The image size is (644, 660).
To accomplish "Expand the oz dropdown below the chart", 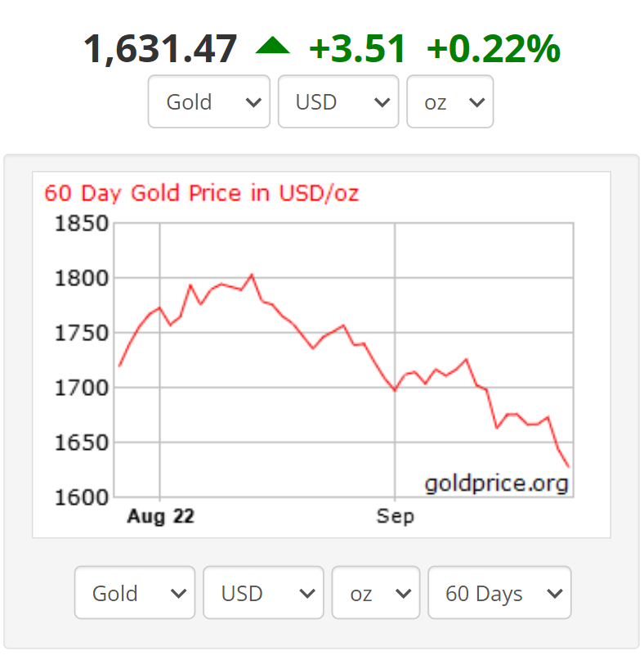I will pyautogui.click(x=375, y=593).
